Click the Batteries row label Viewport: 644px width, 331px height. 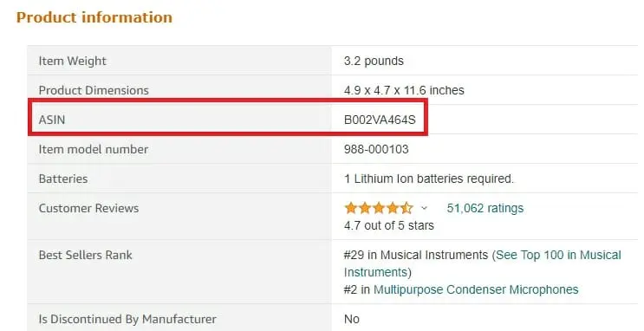click(x=63, y=178)
